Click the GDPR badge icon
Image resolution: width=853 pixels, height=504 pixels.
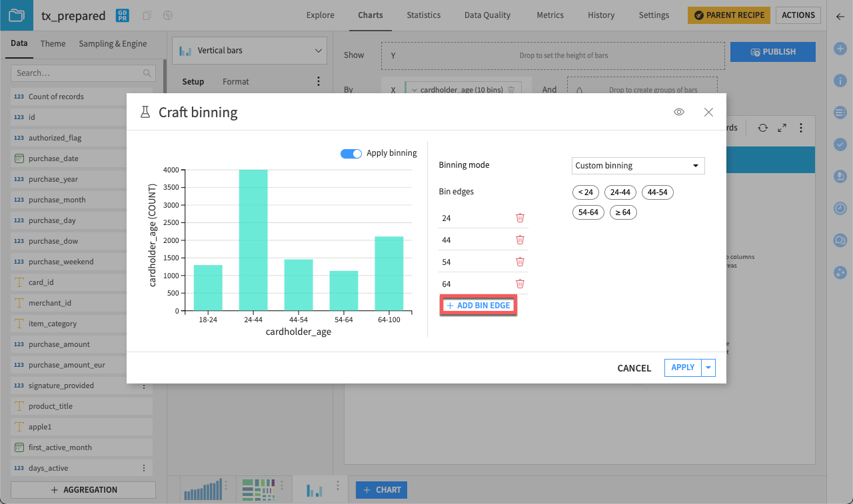point(123,15)
